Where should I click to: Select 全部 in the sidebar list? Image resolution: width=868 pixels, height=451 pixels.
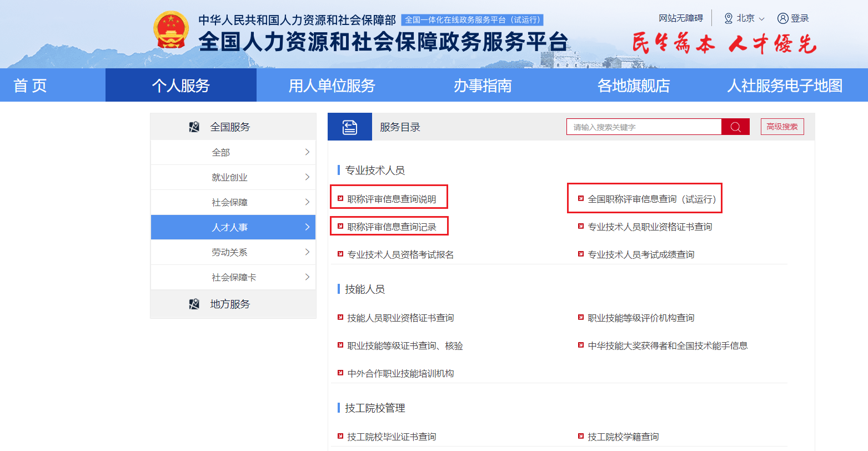click(x=233, y=152)
